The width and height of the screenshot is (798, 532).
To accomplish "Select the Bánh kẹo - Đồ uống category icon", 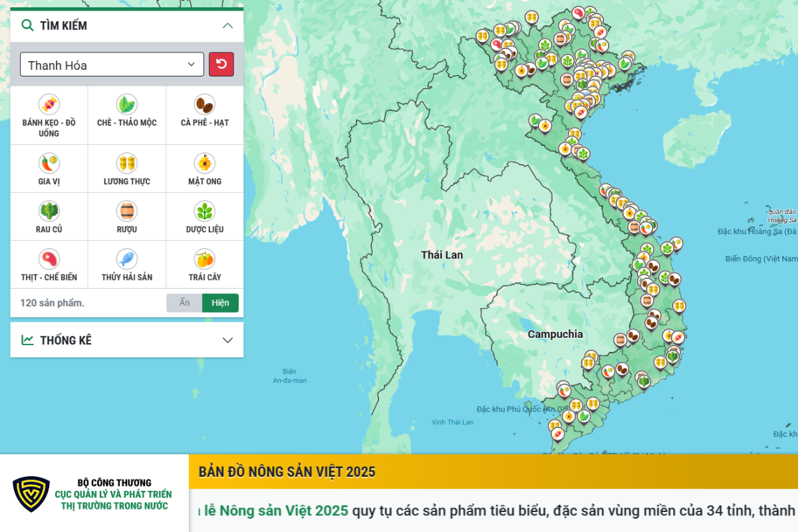I will click(49, 104).
